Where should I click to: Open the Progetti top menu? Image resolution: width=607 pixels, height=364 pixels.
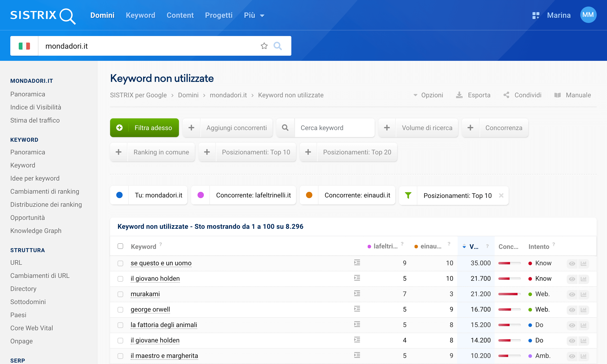click(x=219, y=15)
